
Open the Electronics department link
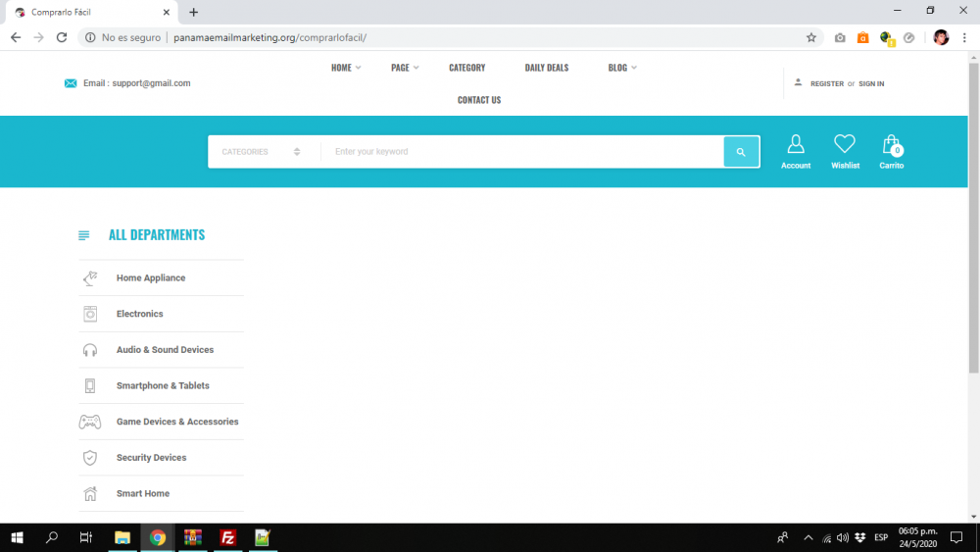(x=139, y=314)
